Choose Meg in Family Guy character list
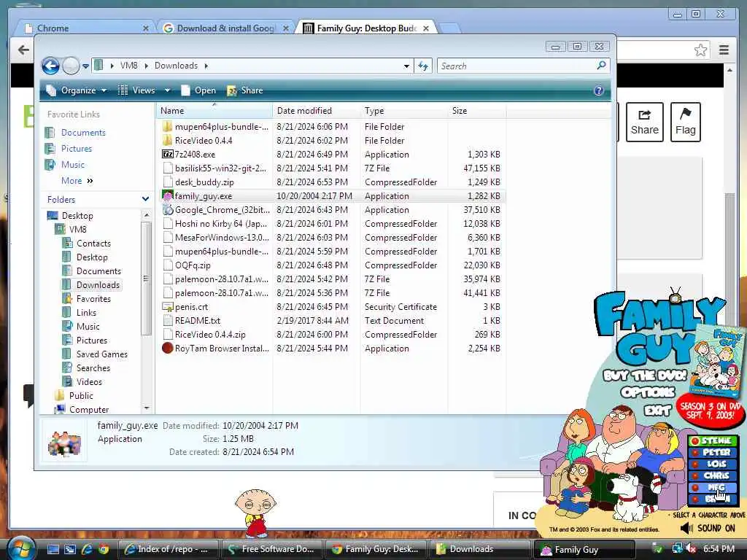 click(713, 487)
